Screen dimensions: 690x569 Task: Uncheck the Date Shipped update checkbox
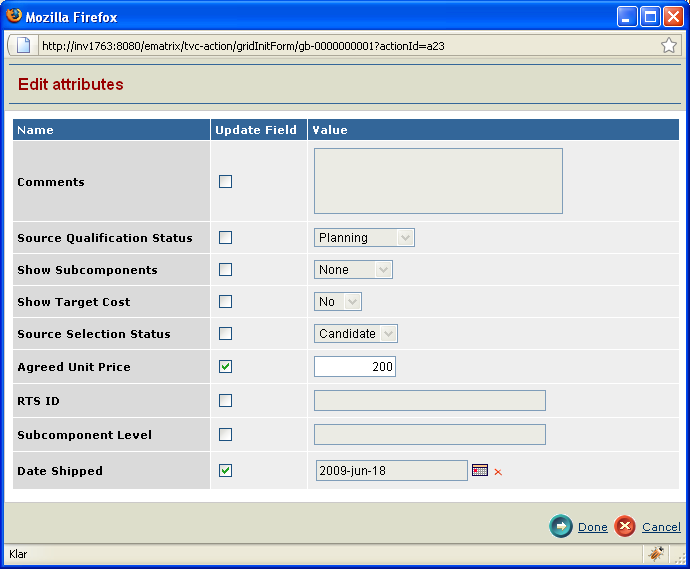[x=225, y=470]
